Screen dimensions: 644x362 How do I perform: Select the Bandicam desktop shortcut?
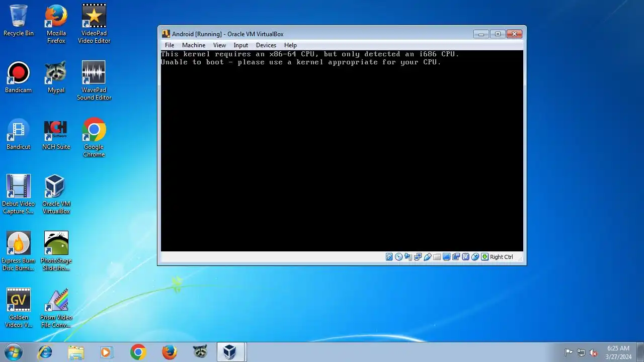pyautogui.click(x=19, y=77)
